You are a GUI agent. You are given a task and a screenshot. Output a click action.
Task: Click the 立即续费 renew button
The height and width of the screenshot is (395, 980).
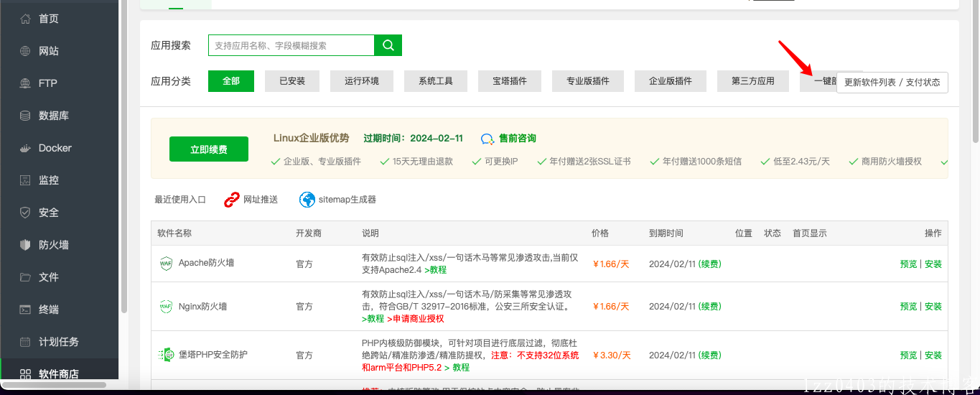click(209, 149)
